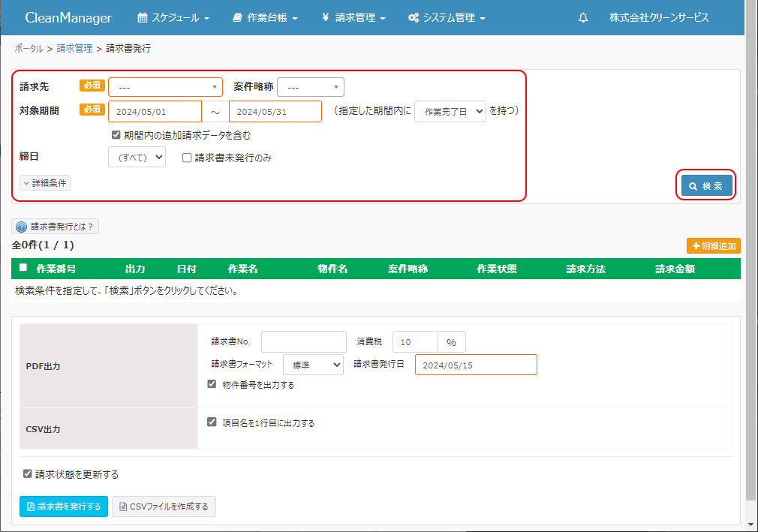This screenshot has width=758, height=532.
Task: Click the 明細追加 plus button
Action: [x=713, y=245]
